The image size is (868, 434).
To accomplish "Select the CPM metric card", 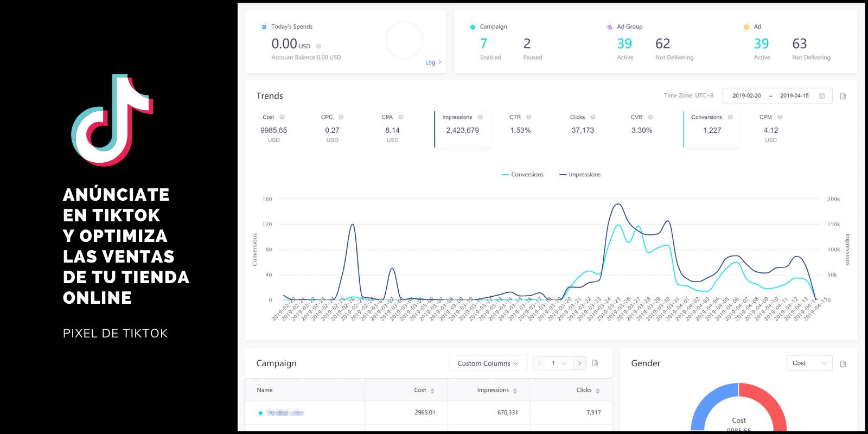I will coord(770,129).
